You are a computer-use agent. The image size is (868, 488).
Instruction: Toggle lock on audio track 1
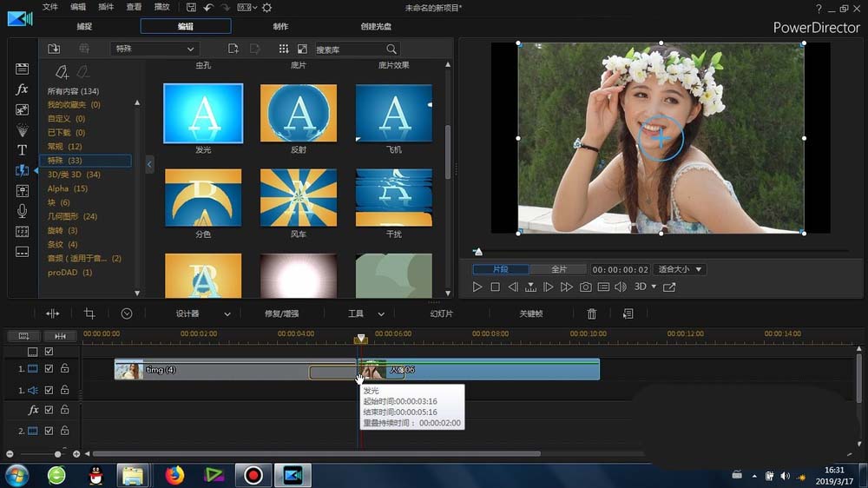(x=64, y=391)
